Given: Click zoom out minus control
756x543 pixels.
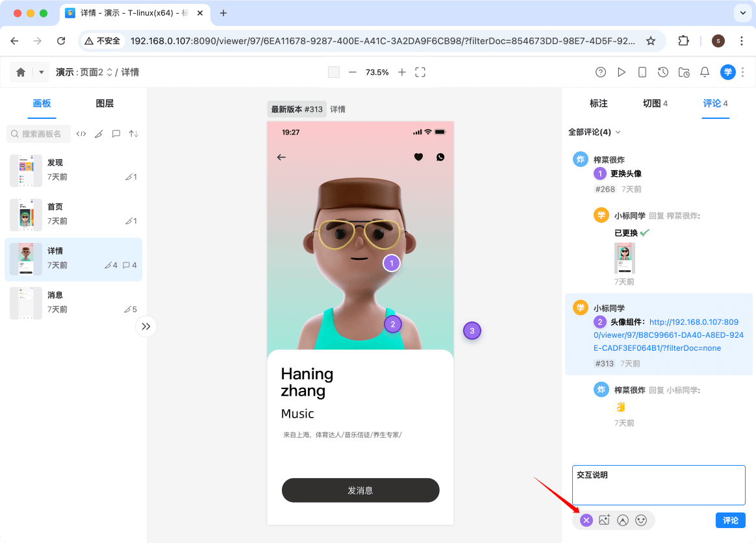Looking at the screenshot, I should pos(351,72).
